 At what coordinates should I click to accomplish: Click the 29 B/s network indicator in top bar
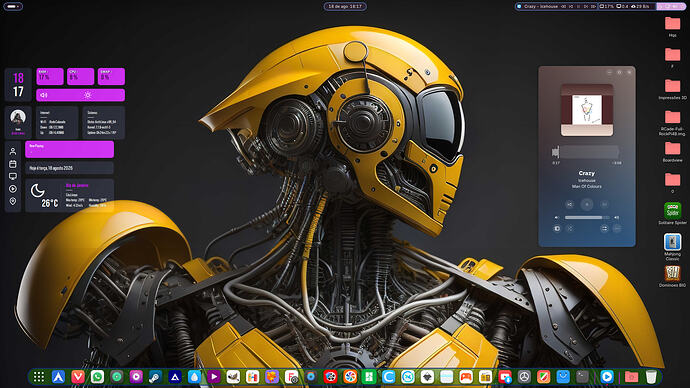[640, 6]
